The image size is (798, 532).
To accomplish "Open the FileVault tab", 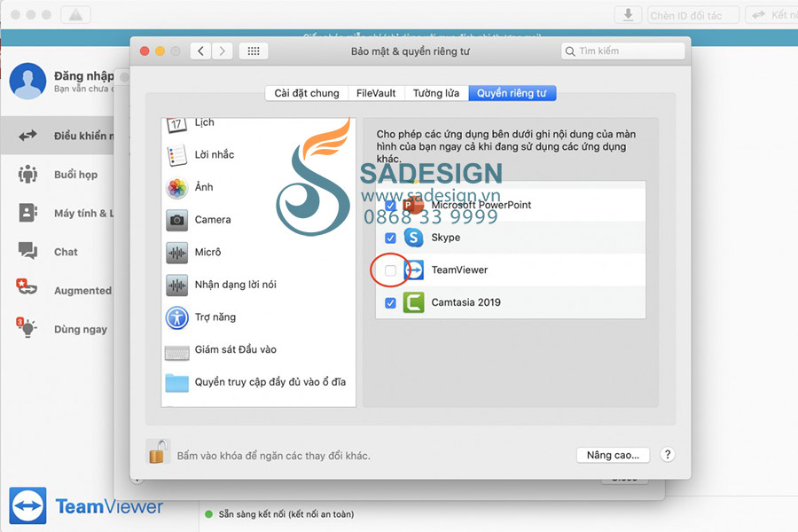I will point(376,93).
